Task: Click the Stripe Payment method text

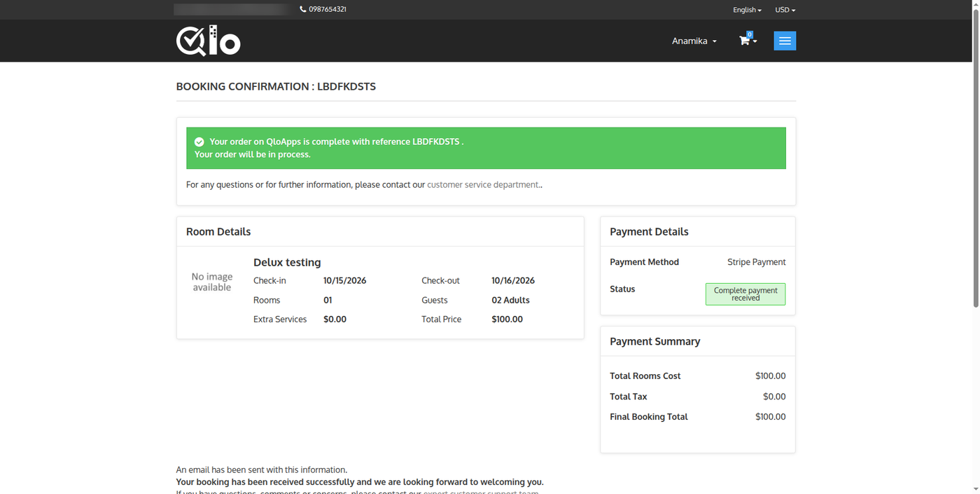Action: click(x=757, y=262)
